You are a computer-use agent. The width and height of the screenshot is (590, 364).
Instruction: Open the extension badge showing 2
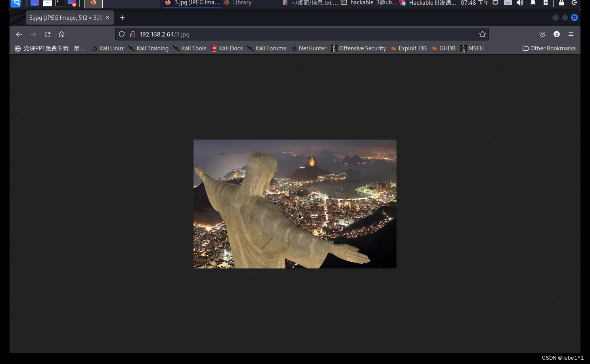coord(557,34)
